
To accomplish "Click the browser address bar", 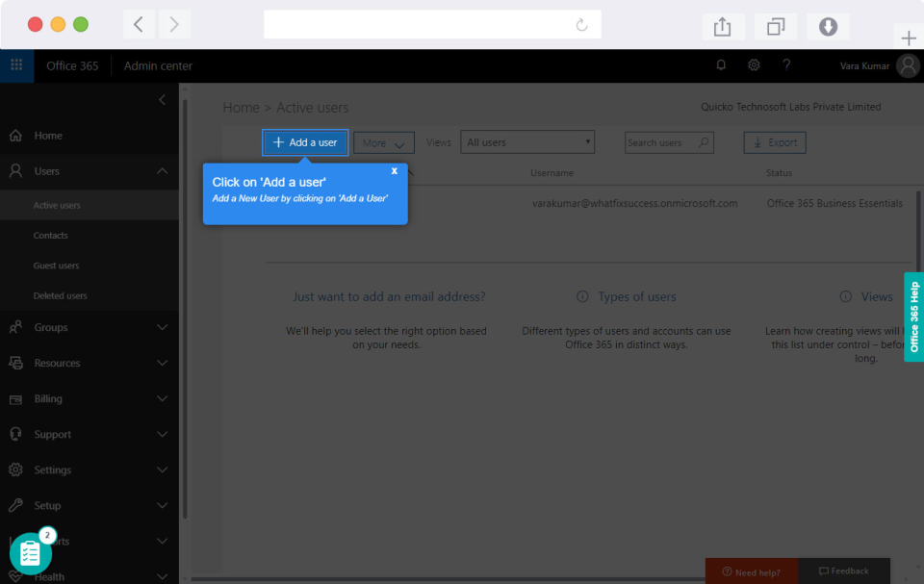I will (x=432, y=24).
